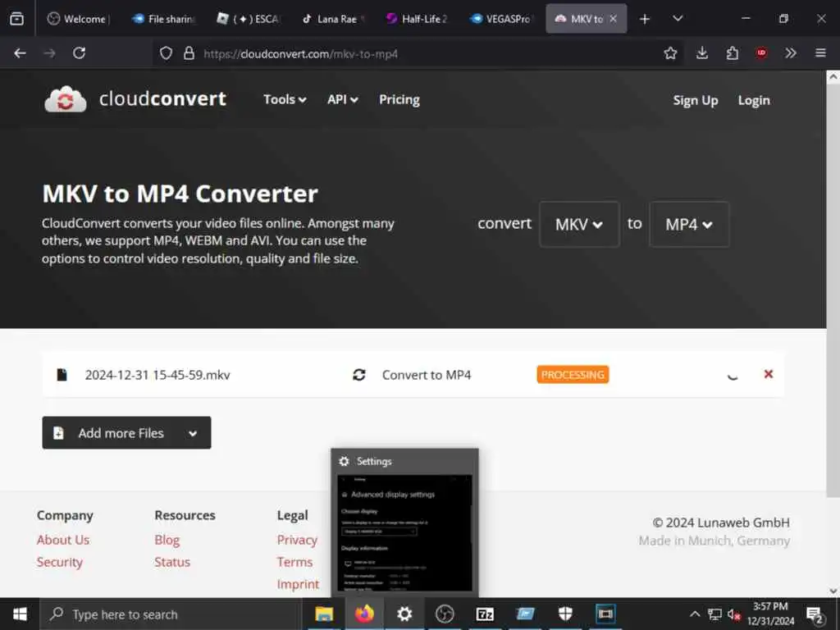Bookmark this page with the star icon
Image resolution: width=840 pixels, height=630 pixels.
pos(670,53)
